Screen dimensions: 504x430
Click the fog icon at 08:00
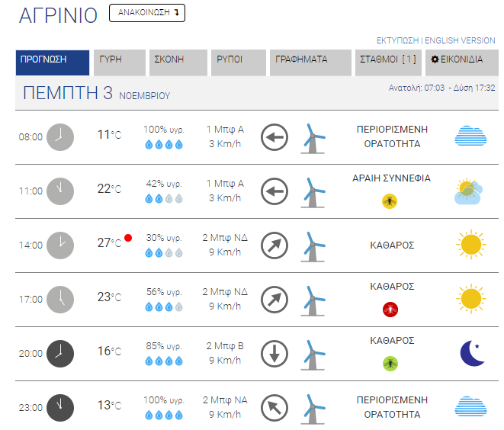(x=470, y=136)
